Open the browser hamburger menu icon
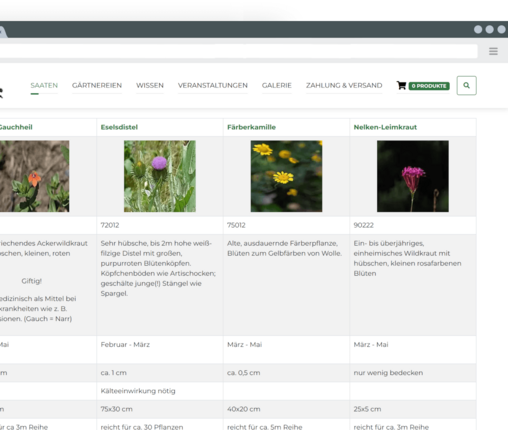Image resolution: width=508 pixels, height=430 pixels. [493, 51]
